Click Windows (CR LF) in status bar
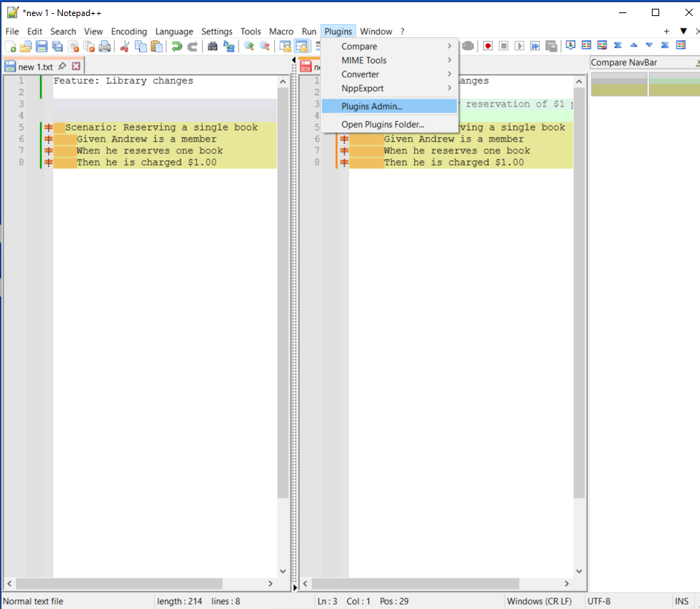This screenshot has width=700, height=609. coord(539,601)
